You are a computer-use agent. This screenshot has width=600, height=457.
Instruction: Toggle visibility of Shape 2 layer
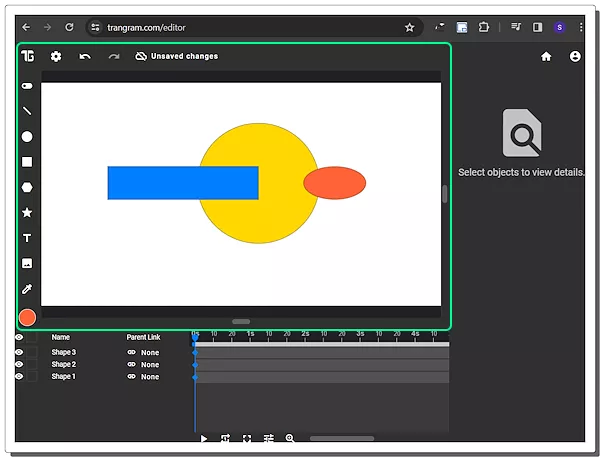click(x=19, y=364)
